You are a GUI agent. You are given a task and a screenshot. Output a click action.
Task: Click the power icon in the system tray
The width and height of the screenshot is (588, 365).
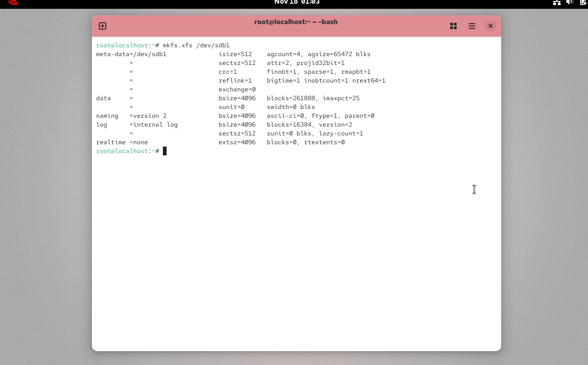pos(583,2)
